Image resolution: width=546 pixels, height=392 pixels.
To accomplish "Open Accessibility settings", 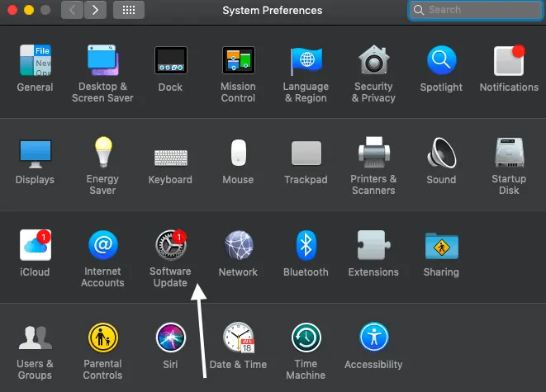I will click(373, 338).
